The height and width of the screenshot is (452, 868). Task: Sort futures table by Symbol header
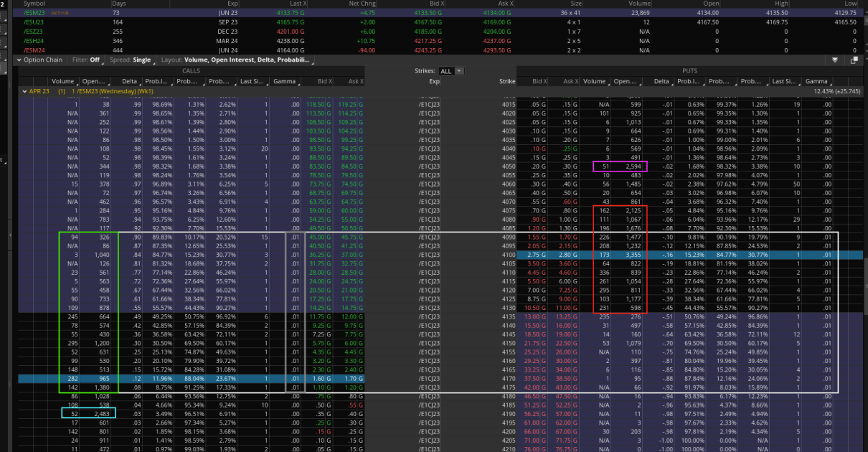pyautogui.click(x=34, y=4)
